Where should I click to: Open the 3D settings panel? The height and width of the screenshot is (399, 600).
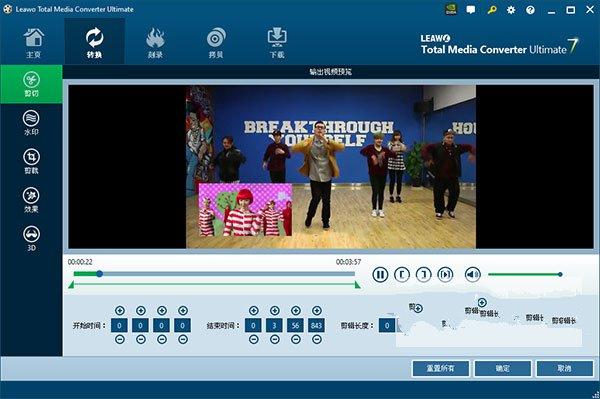[31, 239]
